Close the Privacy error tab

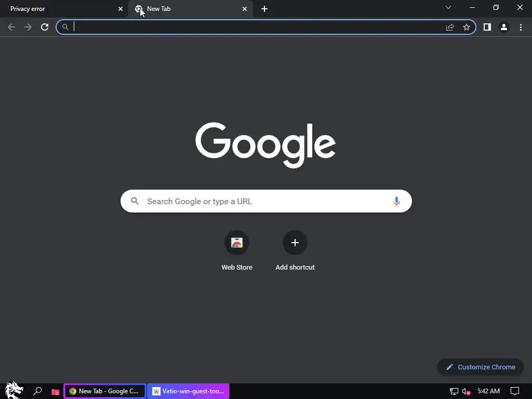(121, 9)
